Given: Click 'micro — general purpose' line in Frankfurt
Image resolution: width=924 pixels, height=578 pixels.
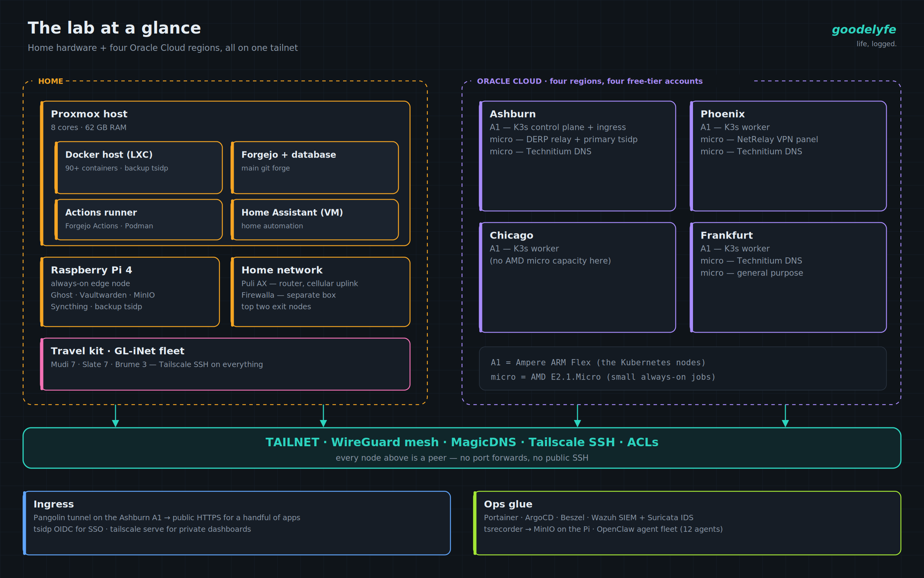Looking at the screenshot, I should [x=752, y=273].
